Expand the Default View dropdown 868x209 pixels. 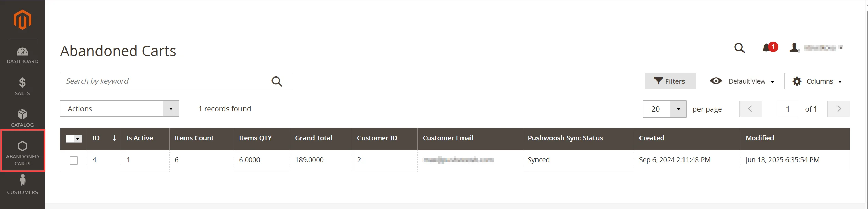coord(742,81)
